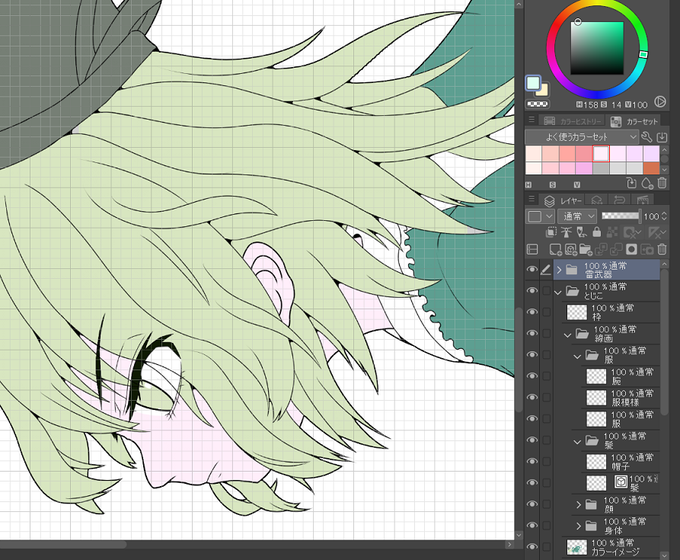
Task: Delete the layer using the trash icon
Action: 662,249
